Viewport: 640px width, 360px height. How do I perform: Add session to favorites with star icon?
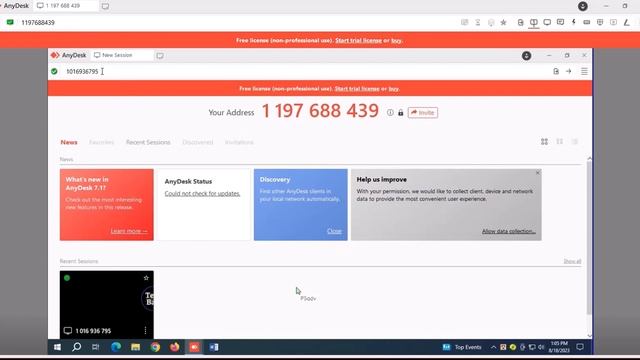click(x=503, y=22)
